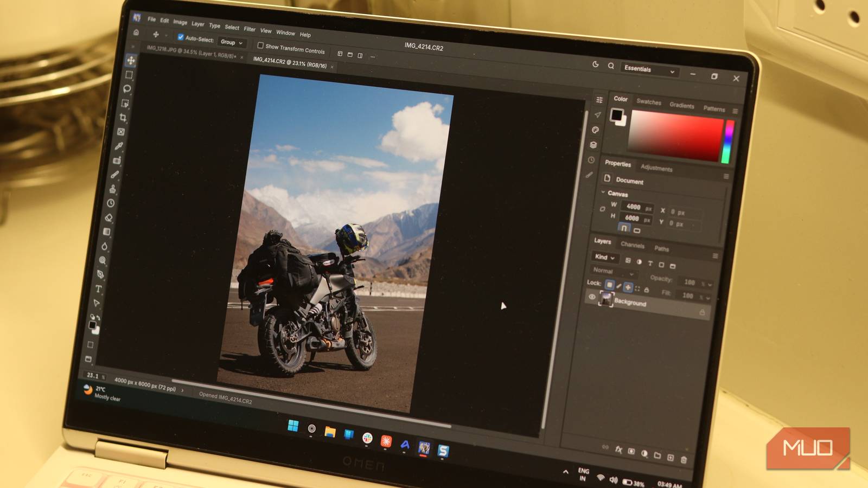This screenshot has width=868, height=488.
Task: Click the delete layer trash icon
Action: pos(684,459)
